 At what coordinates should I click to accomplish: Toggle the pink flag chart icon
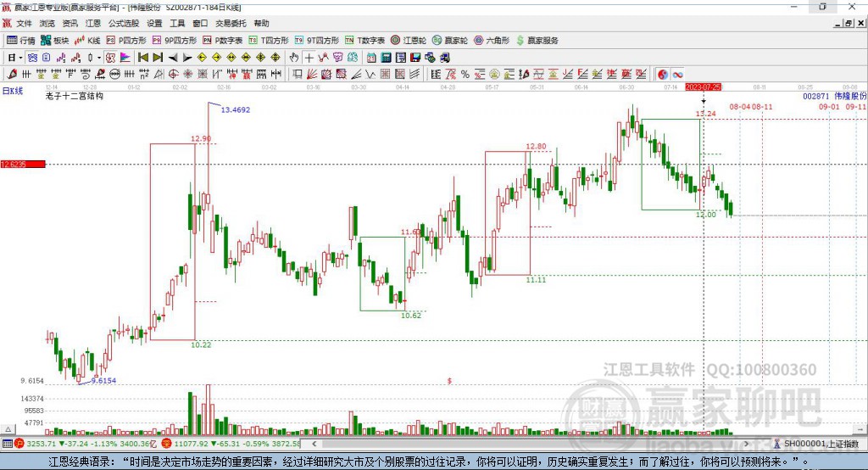[125, 58]
